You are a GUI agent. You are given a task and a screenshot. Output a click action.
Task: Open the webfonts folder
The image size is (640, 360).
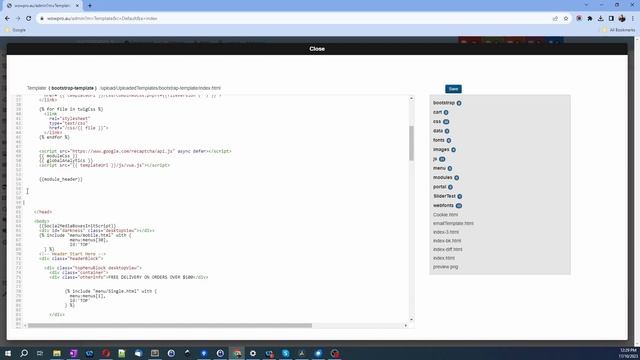click(x=443, y=206)
